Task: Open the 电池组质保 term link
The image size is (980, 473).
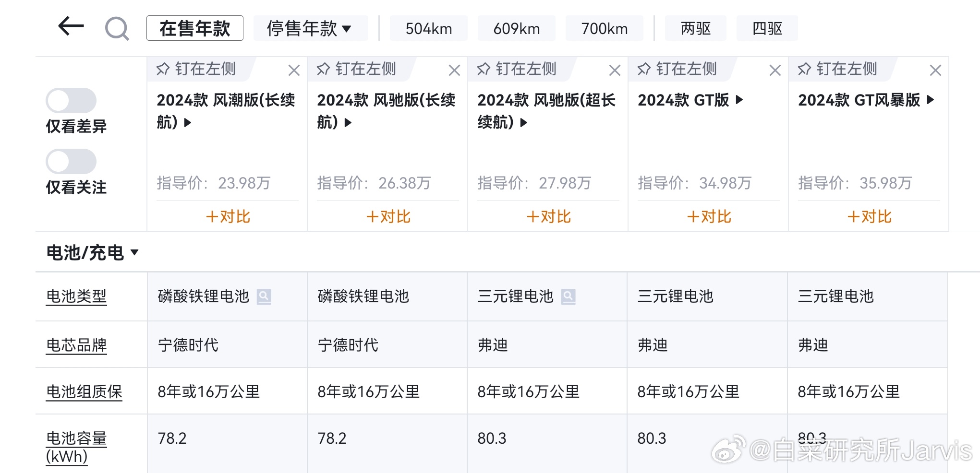Action: [x=84, y=391]
